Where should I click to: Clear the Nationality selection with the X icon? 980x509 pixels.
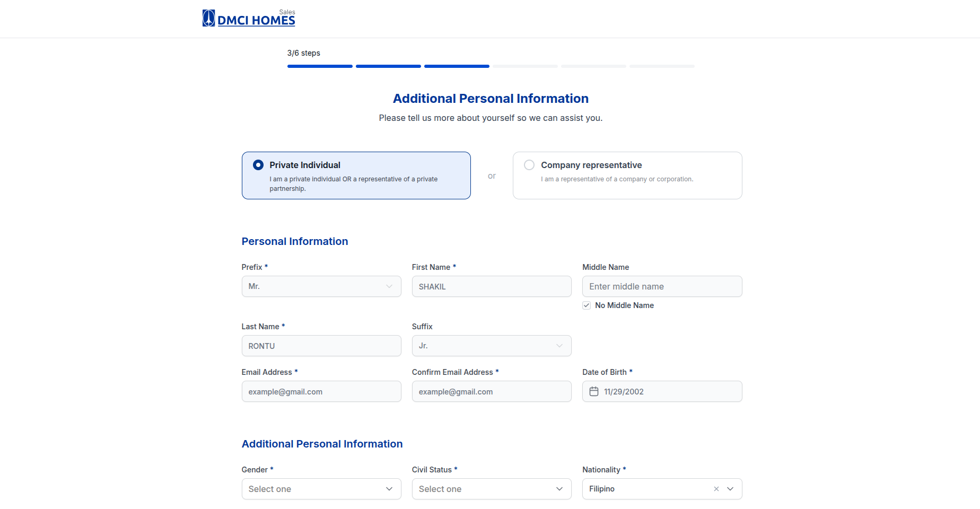716,489
